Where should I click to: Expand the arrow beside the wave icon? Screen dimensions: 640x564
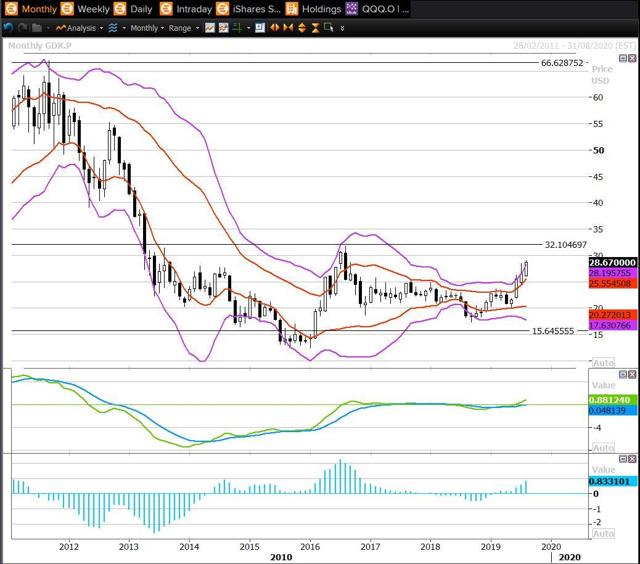(124, 28)
